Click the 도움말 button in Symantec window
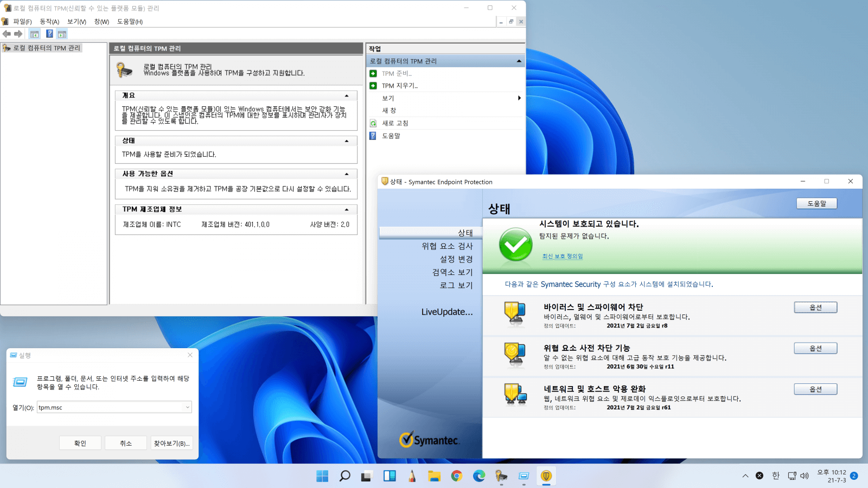The height and width of the screenshot is (488, 868). pos(816,203)
